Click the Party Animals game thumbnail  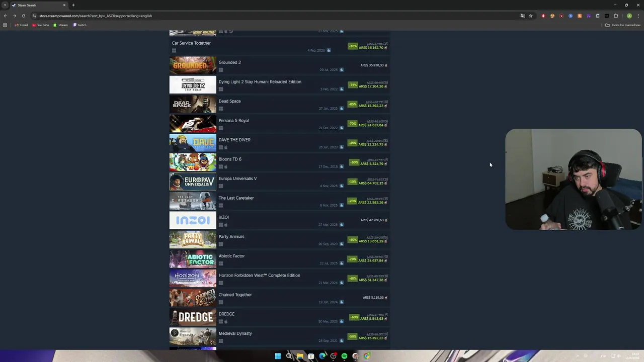[193, 240]
